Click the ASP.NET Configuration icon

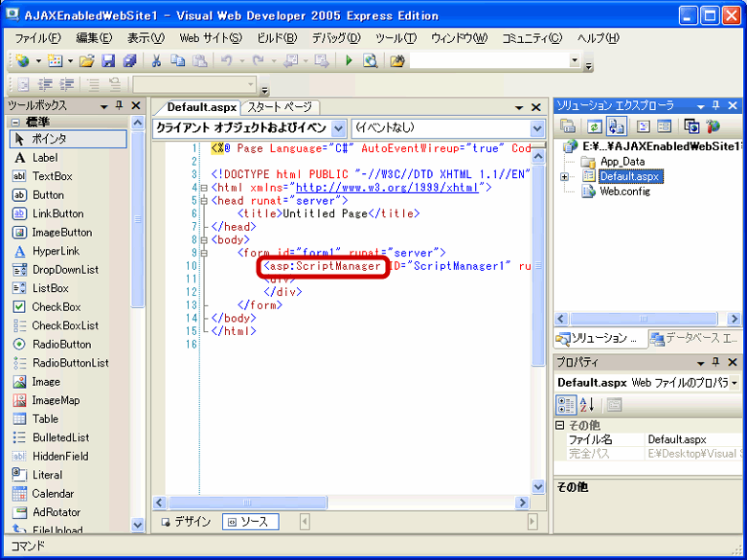(713, 126)
